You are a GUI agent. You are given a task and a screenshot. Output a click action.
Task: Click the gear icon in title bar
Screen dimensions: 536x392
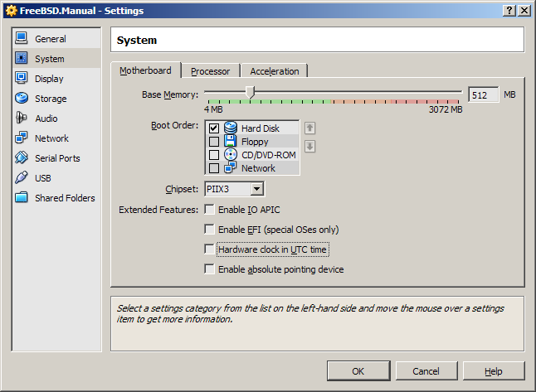pyautogui.click(x=12, y=11)
